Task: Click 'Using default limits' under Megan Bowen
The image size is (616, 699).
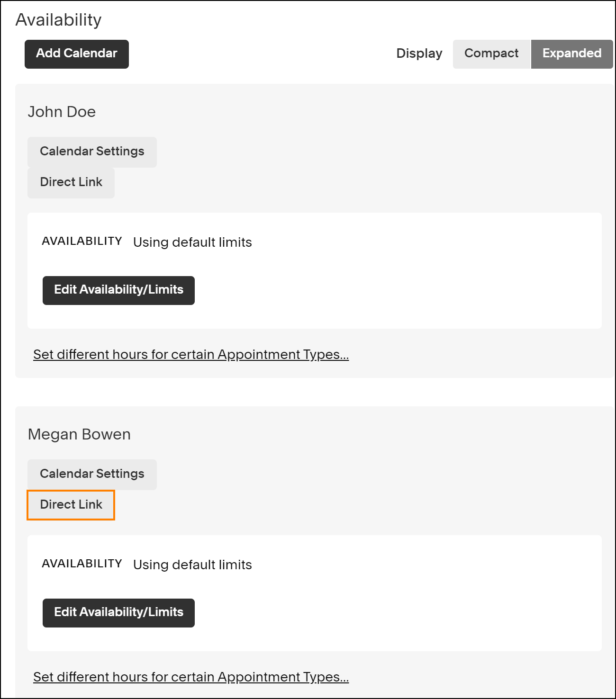Action: [x=192, y=565]
